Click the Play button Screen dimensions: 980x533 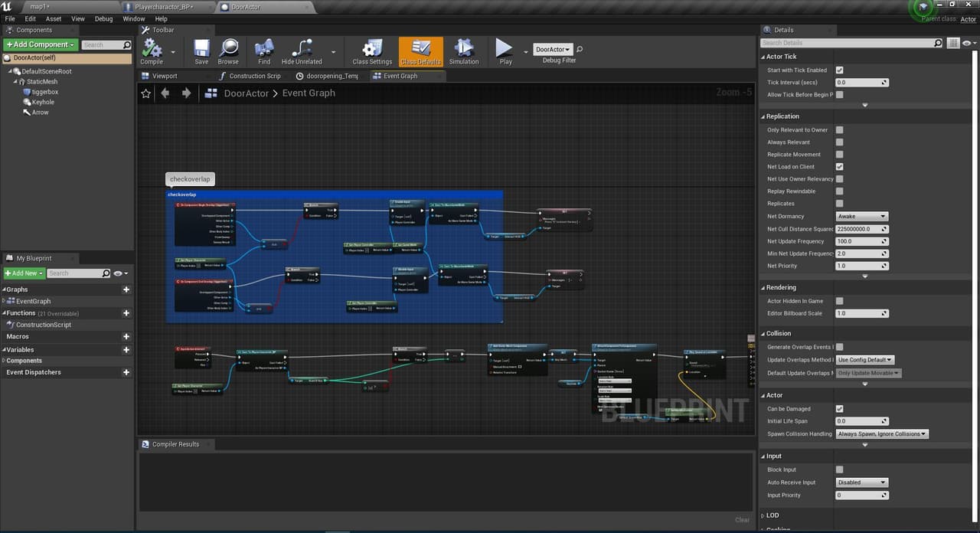click(505, 51)
